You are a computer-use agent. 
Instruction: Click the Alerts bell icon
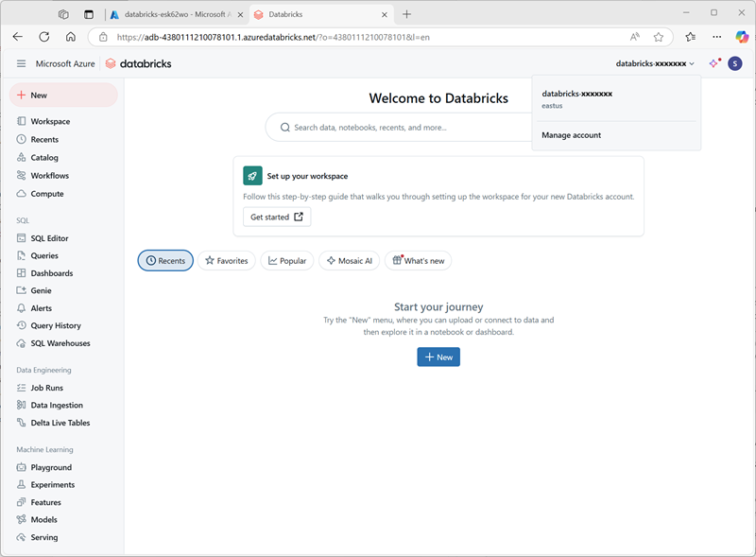coord(21,308)
